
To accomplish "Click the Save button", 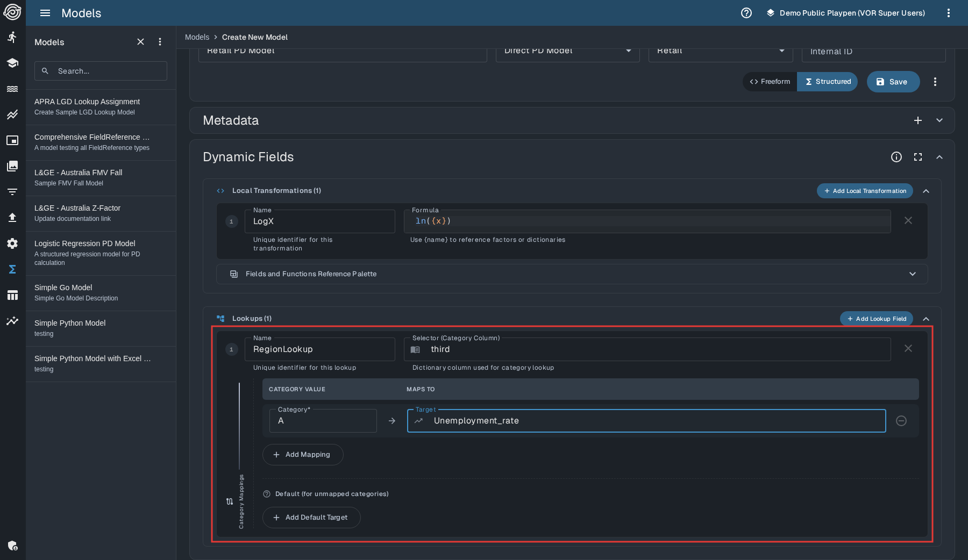I will [893, 82].
